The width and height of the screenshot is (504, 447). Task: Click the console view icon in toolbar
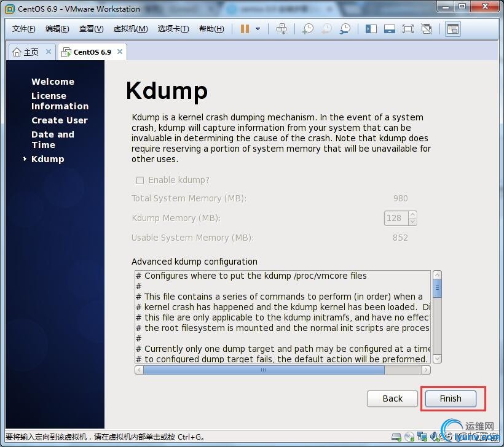pyautogui.click(x=453, y=29)
